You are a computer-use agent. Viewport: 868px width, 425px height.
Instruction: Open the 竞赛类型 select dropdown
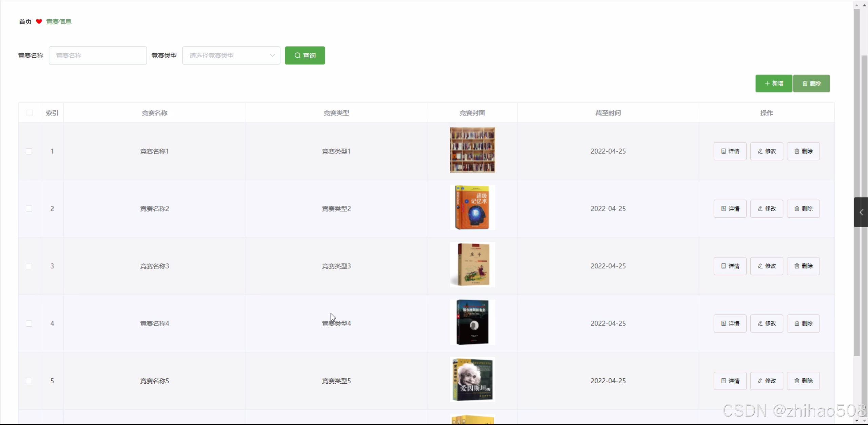pos(231,55)
